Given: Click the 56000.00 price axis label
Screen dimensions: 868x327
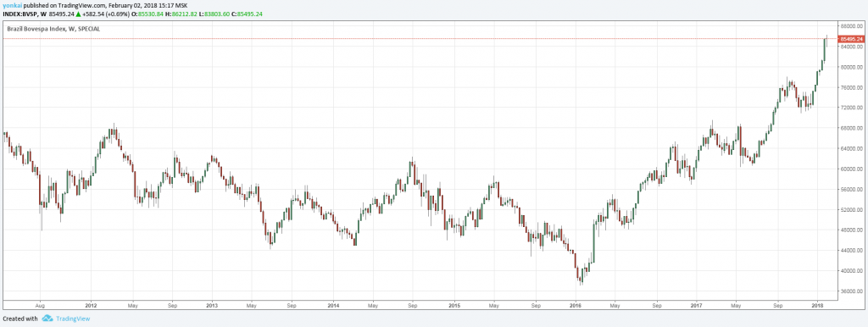Looking at the screenshot, I should click(852, 190).
